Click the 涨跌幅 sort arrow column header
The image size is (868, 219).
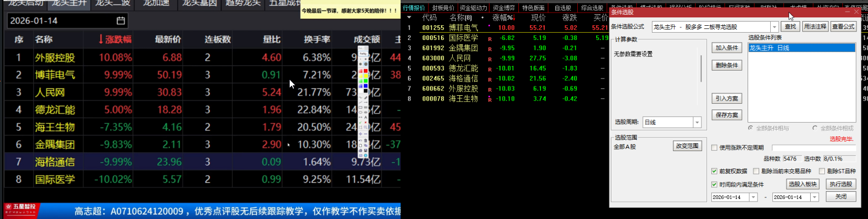coord(115,39)
